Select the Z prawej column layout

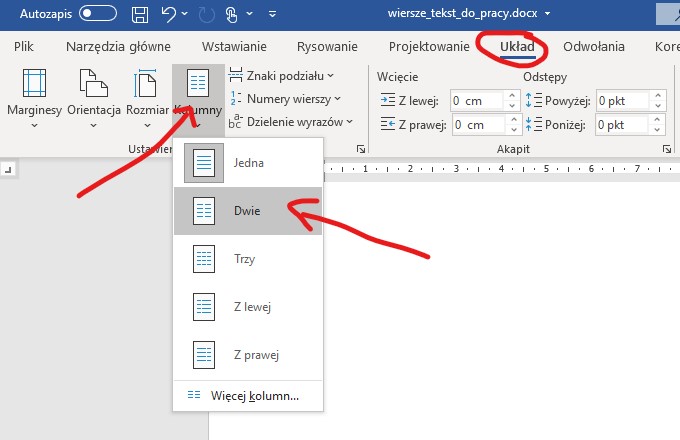pos(248,354)
